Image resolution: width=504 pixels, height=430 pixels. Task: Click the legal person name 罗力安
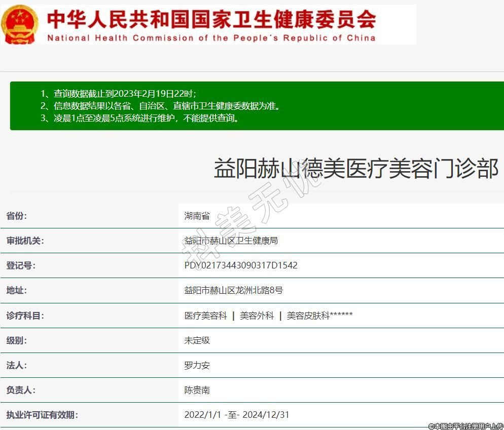pyautogui.click(x=197, y=365)
